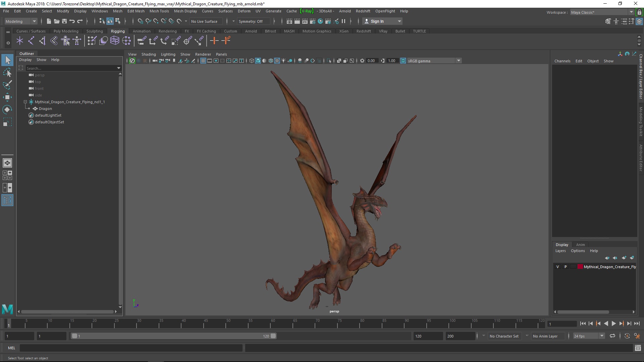Open the Script Editor icon

click(x=638, y=348)
